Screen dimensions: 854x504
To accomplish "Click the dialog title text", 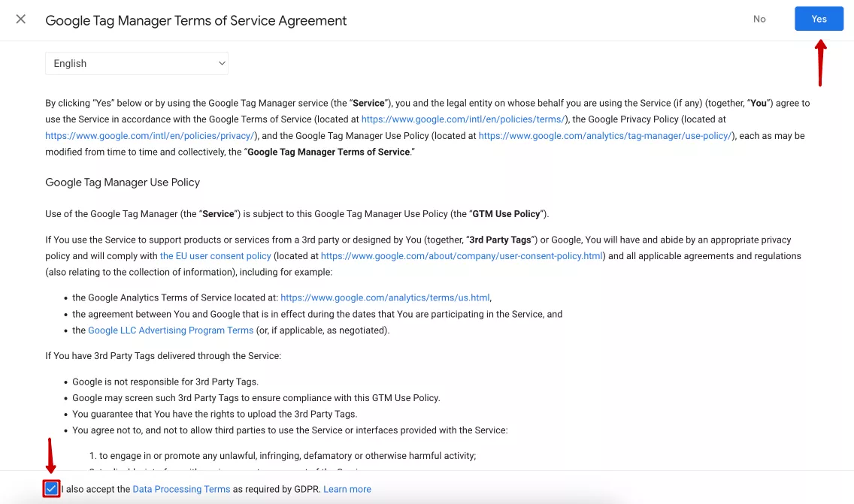I will (x=196, y=20).
